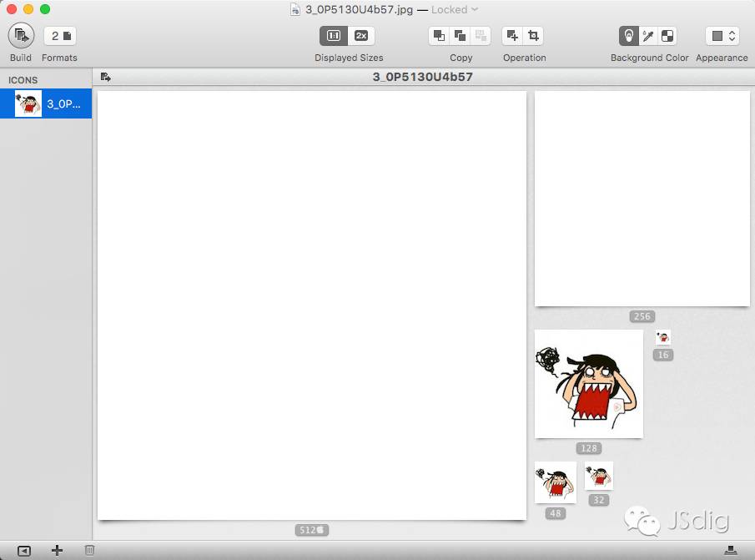This screenshot has height=560, width=755.
Task: Select the 512 size preview canvas
Action: pyautogui.click(x=311, y=305)
